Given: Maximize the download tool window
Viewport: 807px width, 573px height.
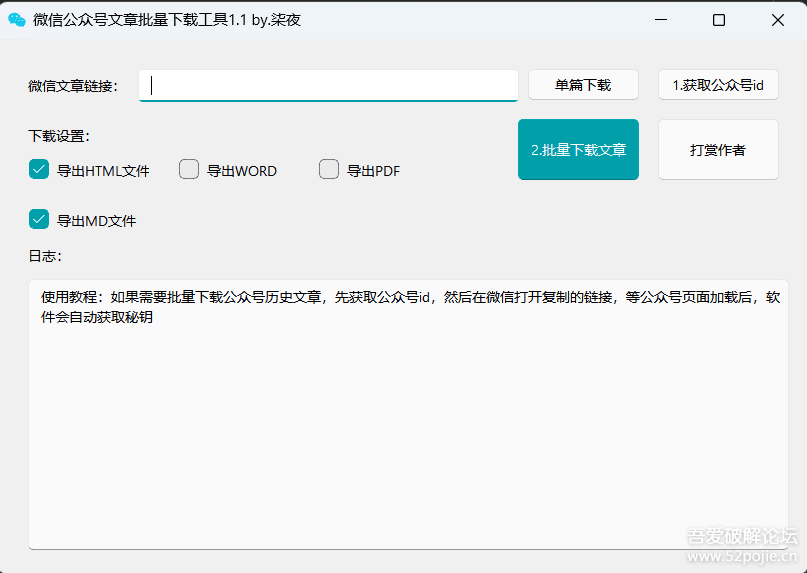Looking at the screenshot, I should (718, 20).
